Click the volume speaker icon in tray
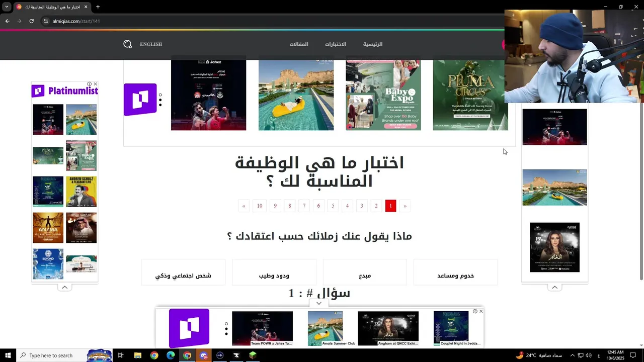The height and width of the screenshot is (362, 644). tap(589, 355)
